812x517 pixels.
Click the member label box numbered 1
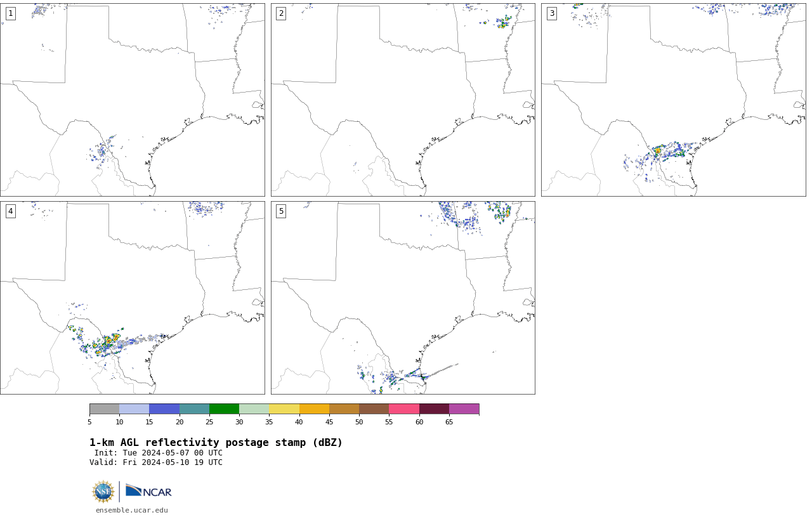[x=10, y=13]
